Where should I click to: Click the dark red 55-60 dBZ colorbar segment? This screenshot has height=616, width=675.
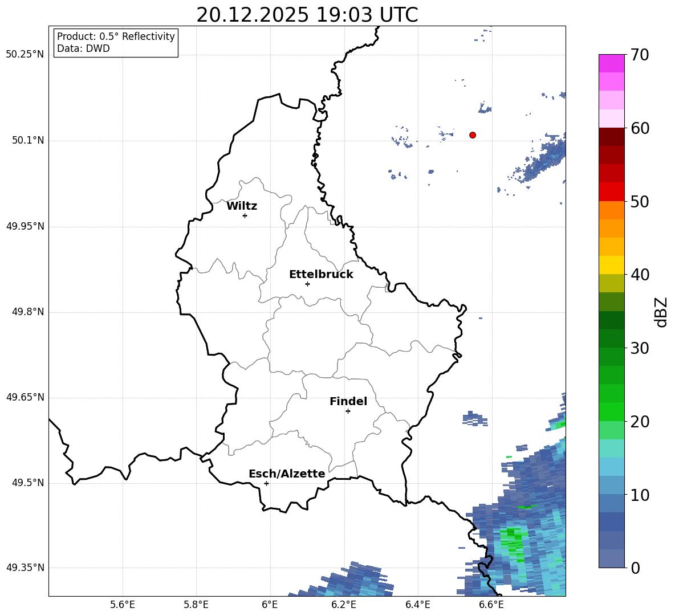coord(611,146)
